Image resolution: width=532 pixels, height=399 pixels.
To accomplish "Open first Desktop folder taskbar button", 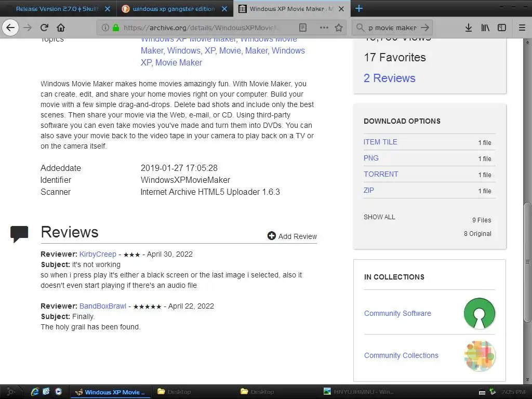I will pos(175,392).
